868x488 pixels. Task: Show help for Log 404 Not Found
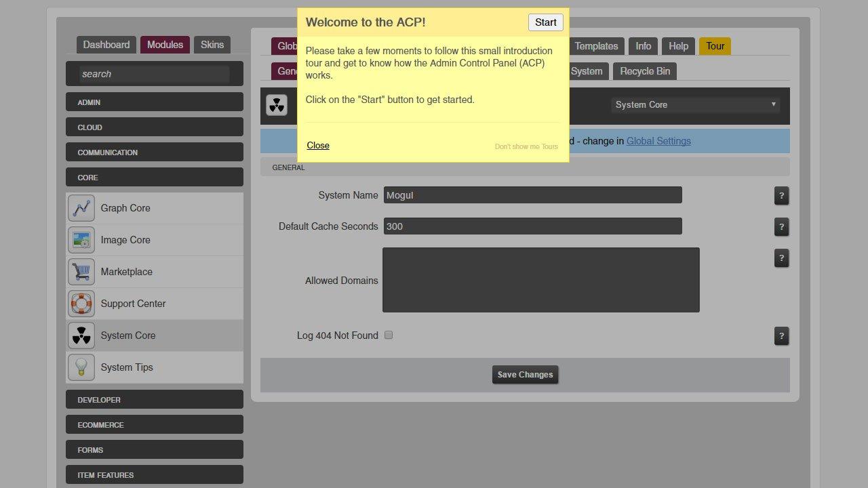[x=781, y=336]
